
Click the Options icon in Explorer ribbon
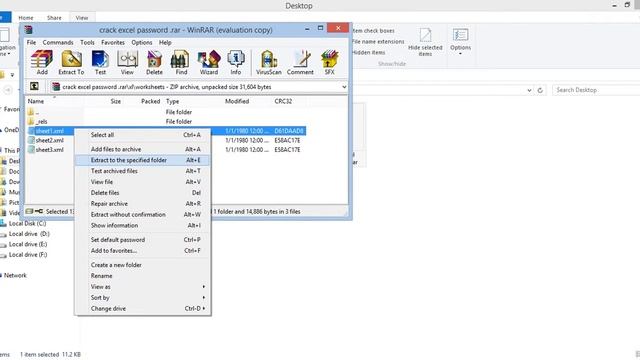pyautogui.click(x=460, y=35)
